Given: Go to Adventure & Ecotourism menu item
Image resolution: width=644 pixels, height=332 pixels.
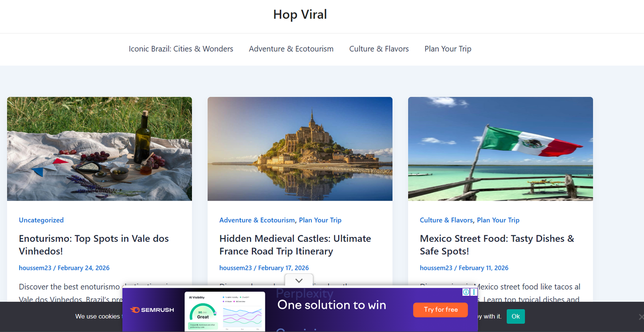Looking at the screenshot, I should click(x=291, y=49).
